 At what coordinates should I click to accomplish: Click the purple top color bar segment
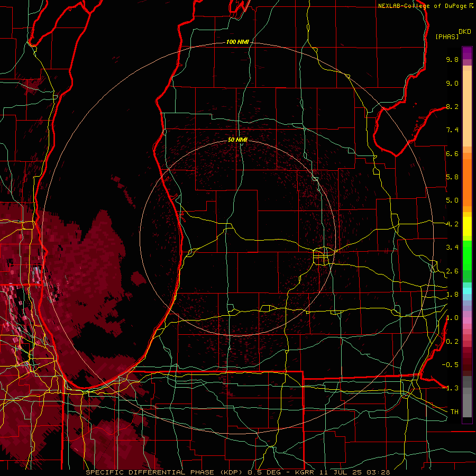pos(467,53)
